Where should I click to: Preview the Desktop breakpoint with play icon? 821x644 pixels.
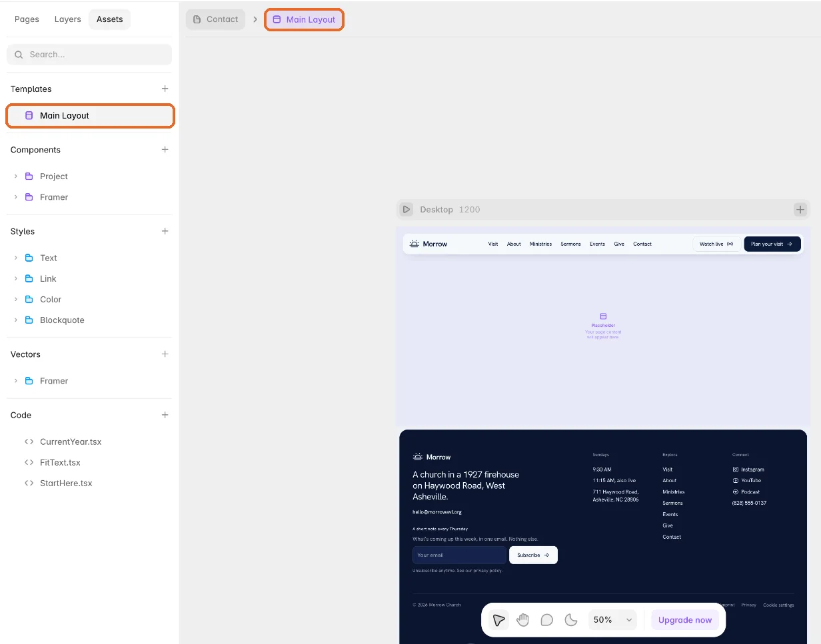click(406, 209)
